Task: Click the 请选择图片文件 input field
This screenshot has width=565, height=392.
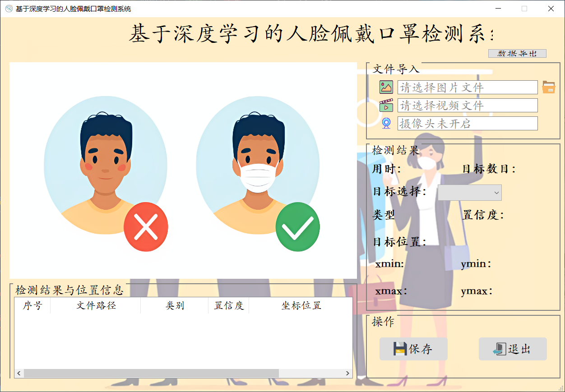Action: pos(468,87)
